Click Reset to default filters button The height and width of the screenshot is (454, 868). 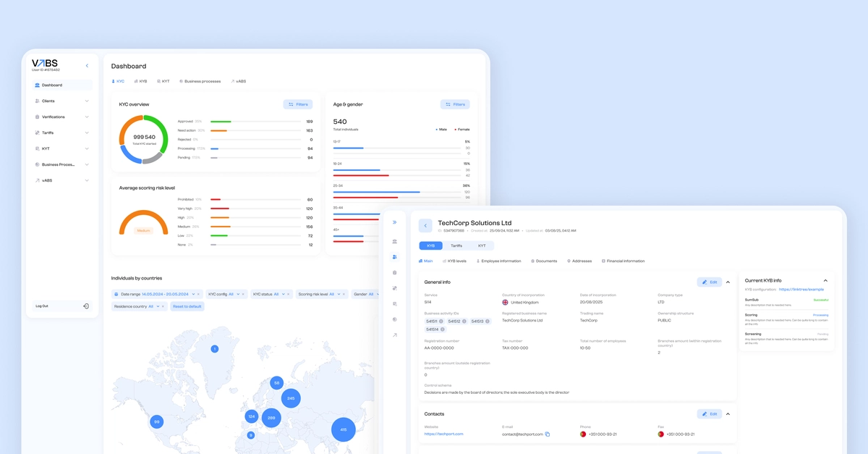(187, 306)
